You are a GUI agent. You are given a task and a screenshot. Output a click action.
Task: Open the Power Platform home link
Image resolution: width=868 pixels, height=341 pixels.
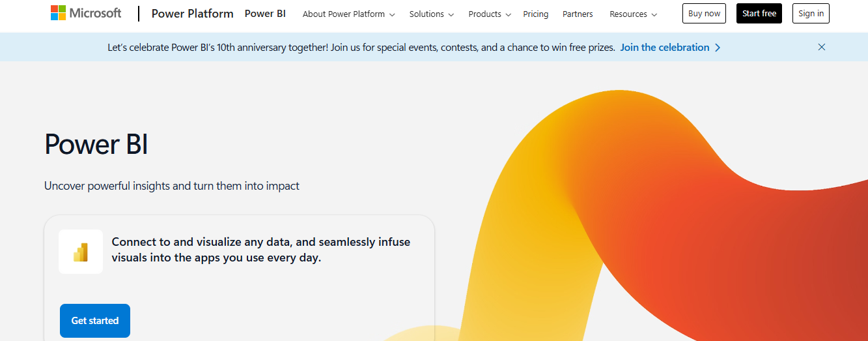[x=193, y=14]
